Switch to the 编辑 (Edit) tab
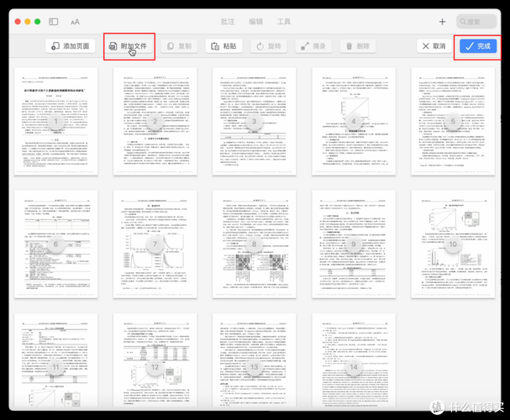This screenshot has height=420, width=510. [255, 22]
